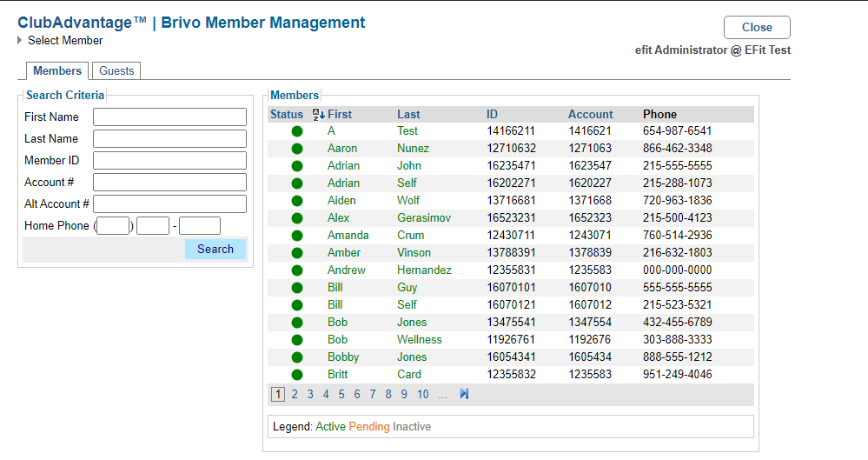Click Pending in the legend

click(x=369, y=427)
